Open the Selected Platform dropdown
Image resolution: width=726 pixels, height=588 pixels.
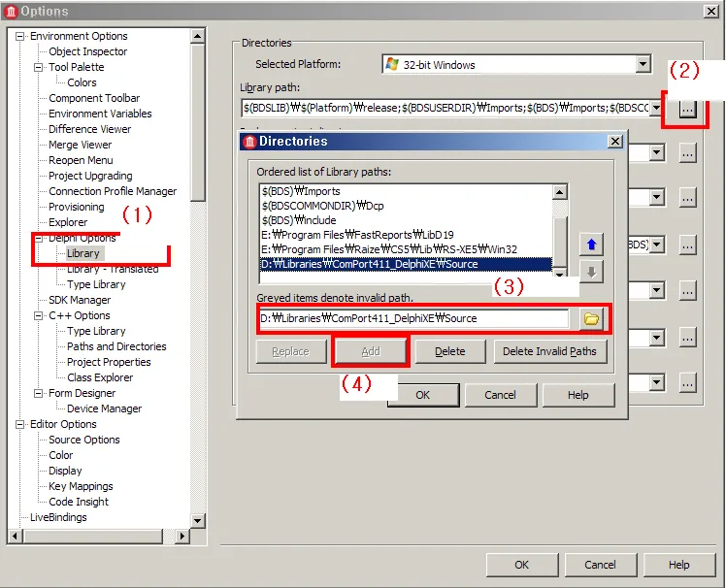pos(643,64)
